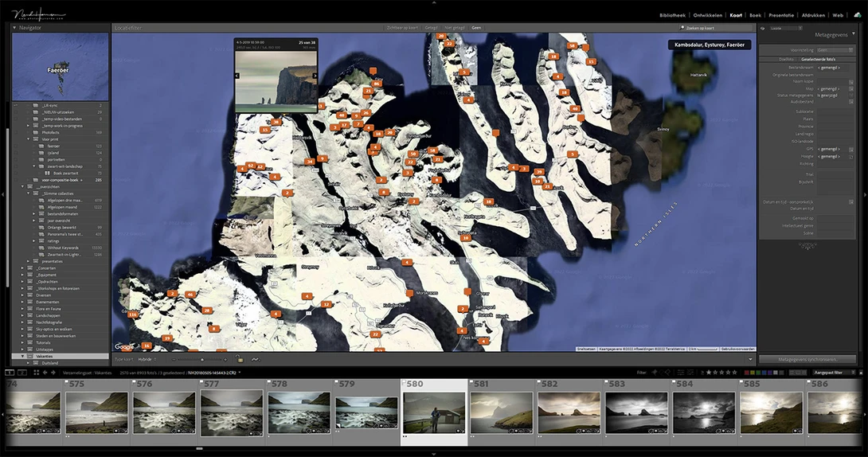Set the first star of the rating filter
The width and height of the screenshot is (868, 457).
709,373
